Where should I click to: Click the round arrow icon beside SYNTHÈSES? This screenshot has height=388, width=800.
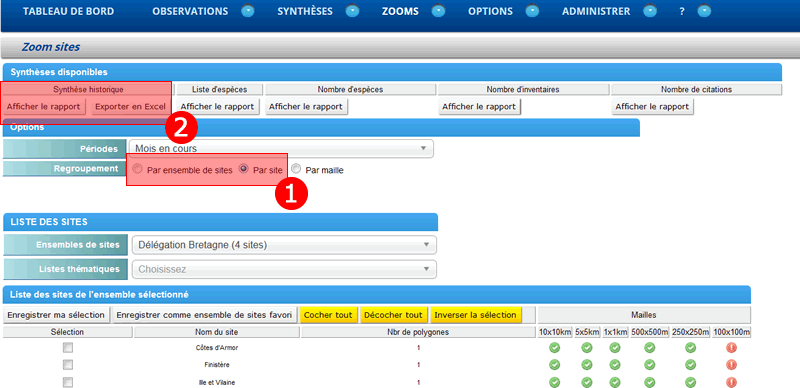point(352,11)
